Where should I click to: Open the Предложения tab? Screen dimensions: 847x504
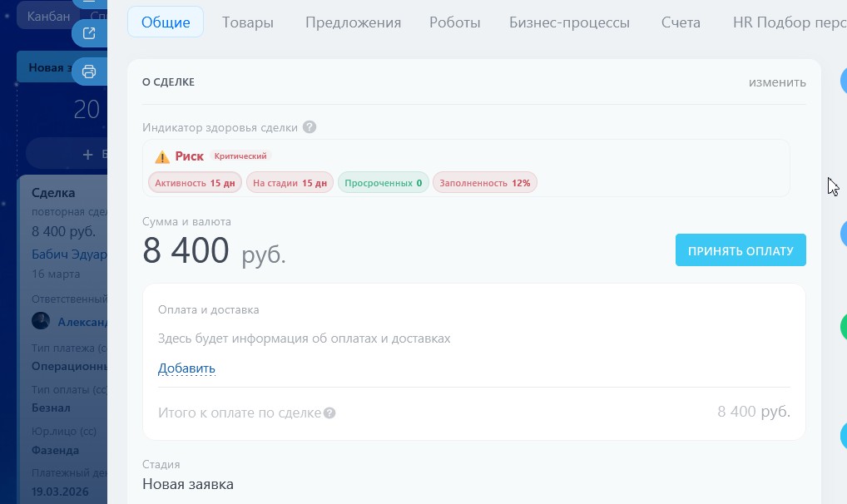click(353, 22)
